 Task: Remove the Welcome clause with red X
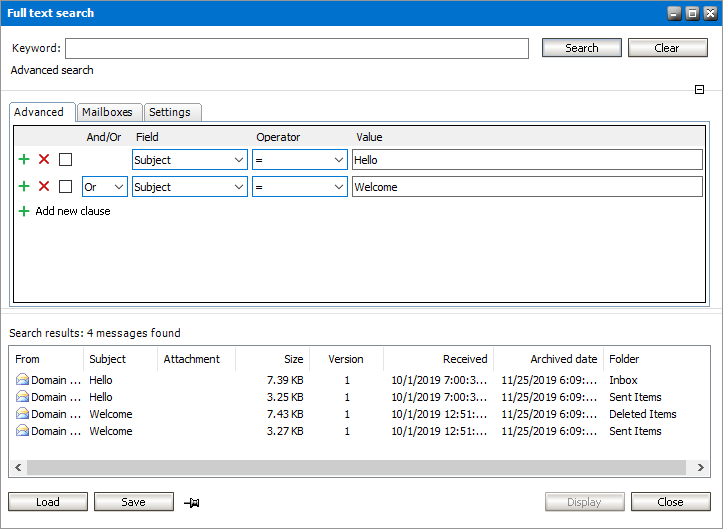tap(44, 186)
